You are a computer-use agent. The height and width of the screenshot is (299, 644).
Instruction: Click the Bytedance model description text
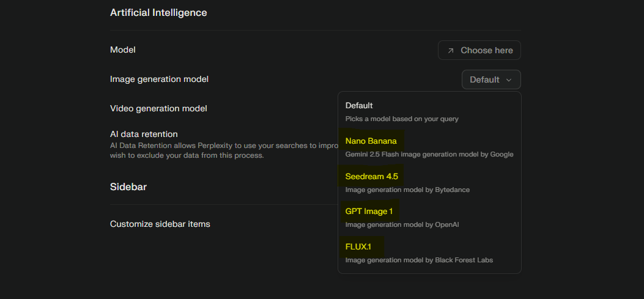[x=407, y=190]
